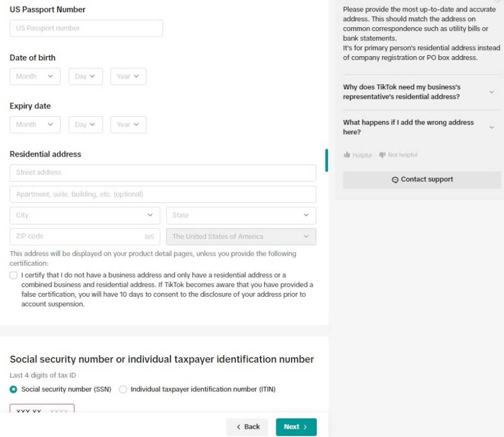
Task: Click the US Passport number field
Action: tap(86, 28)
